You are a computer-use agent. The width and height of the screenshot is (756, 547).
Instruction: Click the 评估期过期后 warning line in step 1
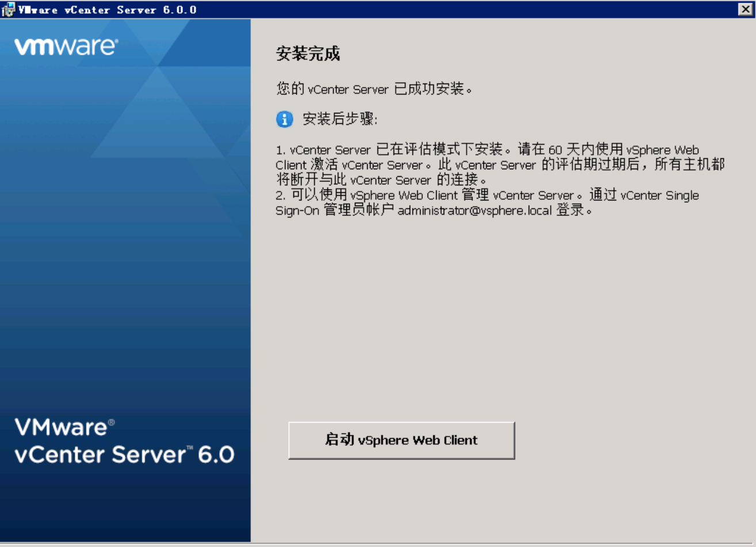coord(633,165)
